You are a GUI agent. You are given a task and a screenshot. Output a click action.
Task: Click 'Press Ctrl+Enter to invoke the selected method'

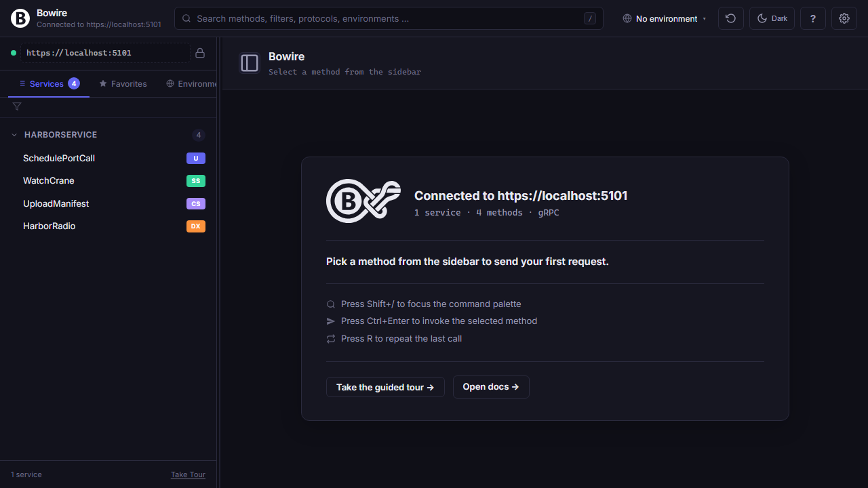439,321
